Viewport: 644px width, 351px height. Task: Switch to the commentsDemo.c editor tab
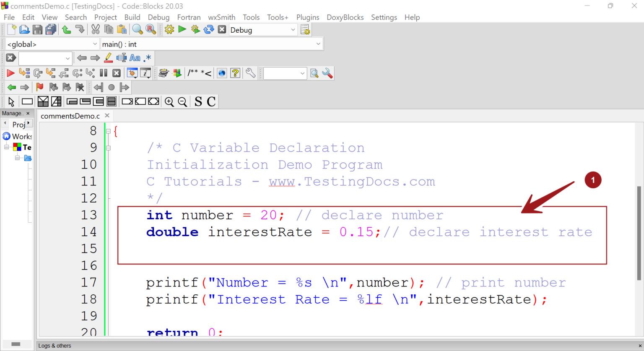point(70,116)
